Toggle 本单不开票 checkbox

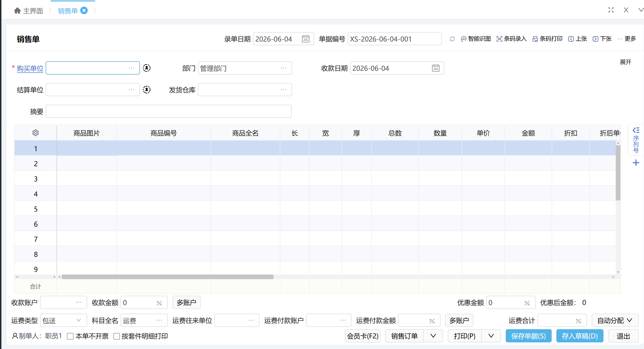[70, 336]
